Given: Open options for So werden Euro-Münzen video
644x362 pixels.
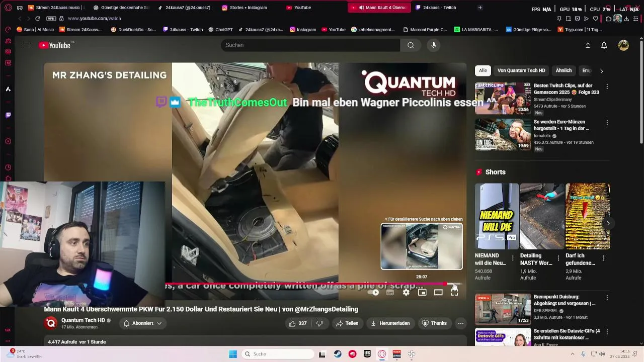Looking at the screenshot, I should 607,123.
